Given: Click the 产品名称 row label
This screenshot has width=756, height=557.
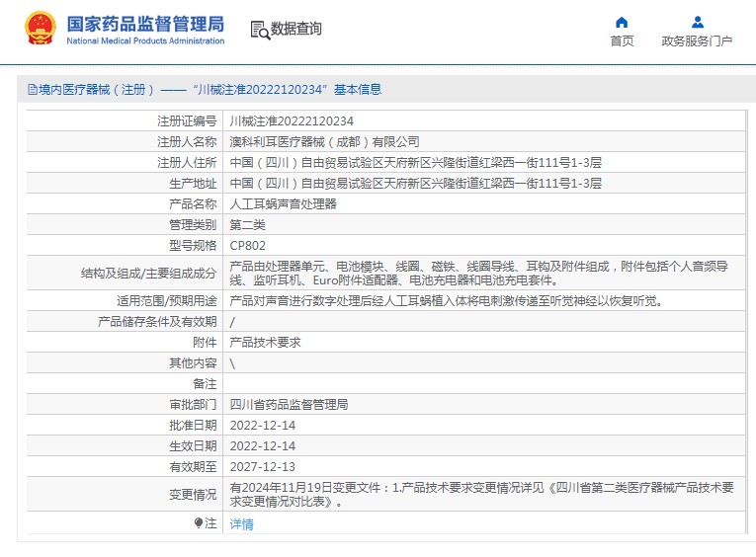Looking at the screenshot, I should pyautogui.click(x=193, y=203).
